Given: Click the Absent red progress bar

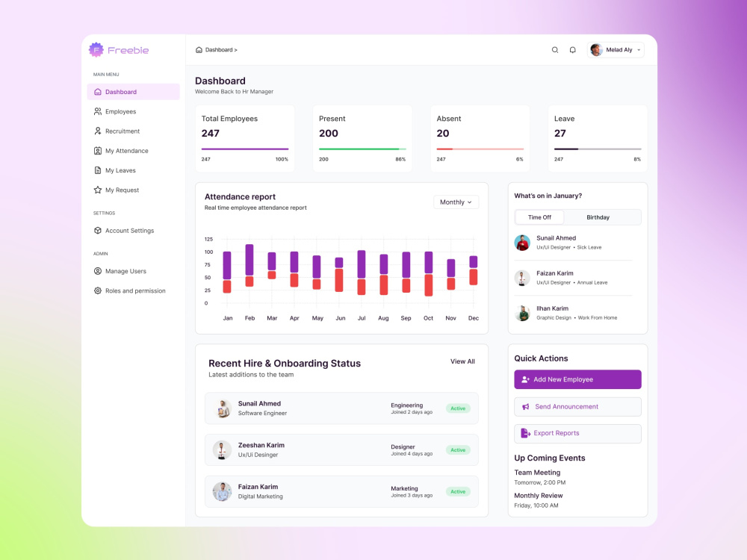Looking at the screenshot, I should click(x=480, y=149).
